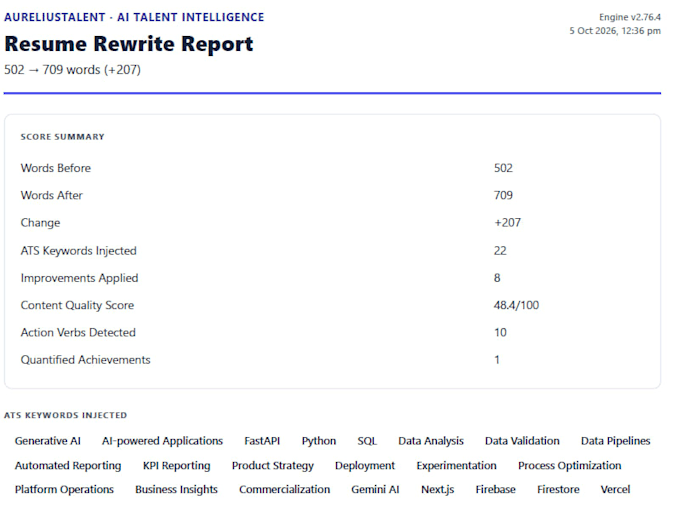The width and height of the screenshot is (680, 506).
Task: Click the Engine v2.76.4 version label
Action: [x=630, y=17]
